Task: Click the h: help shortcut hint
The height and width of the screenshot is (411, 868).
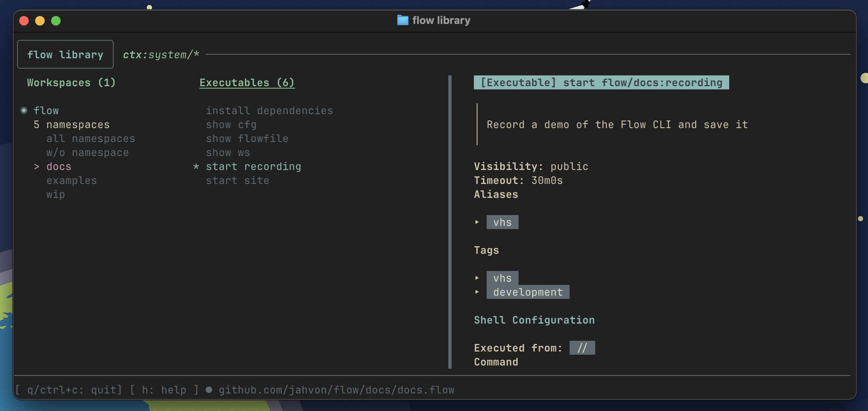Action: 164,390
